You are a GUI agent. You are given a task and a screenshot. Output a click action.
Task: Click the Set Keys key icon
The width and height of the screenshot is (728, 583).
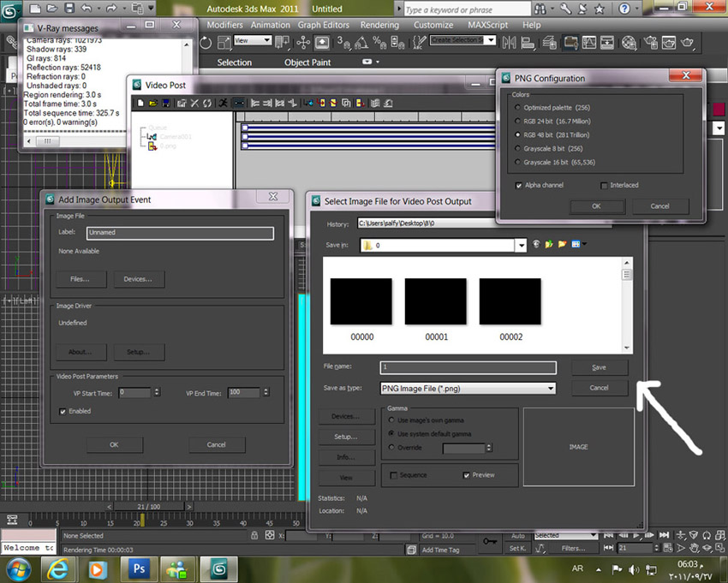pos(490,541)
